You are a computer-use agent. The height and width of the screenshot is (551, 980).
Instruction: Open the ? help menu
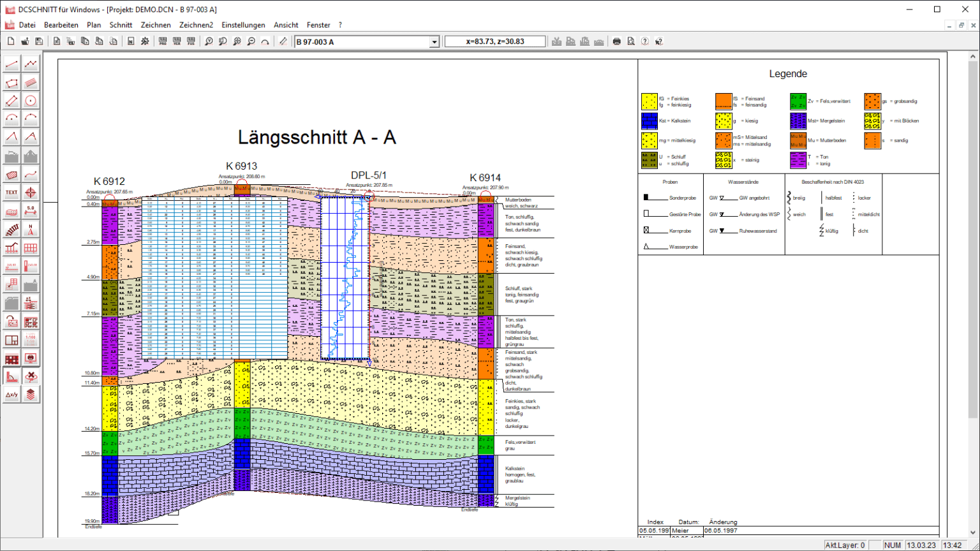tap(340, 25)
